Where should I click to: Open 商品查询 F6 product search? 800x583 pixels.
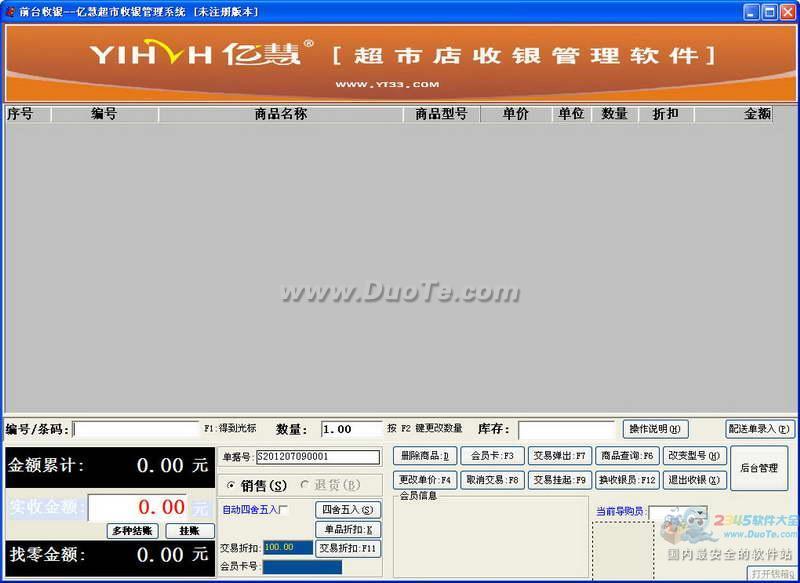click(x=627, y=456)
